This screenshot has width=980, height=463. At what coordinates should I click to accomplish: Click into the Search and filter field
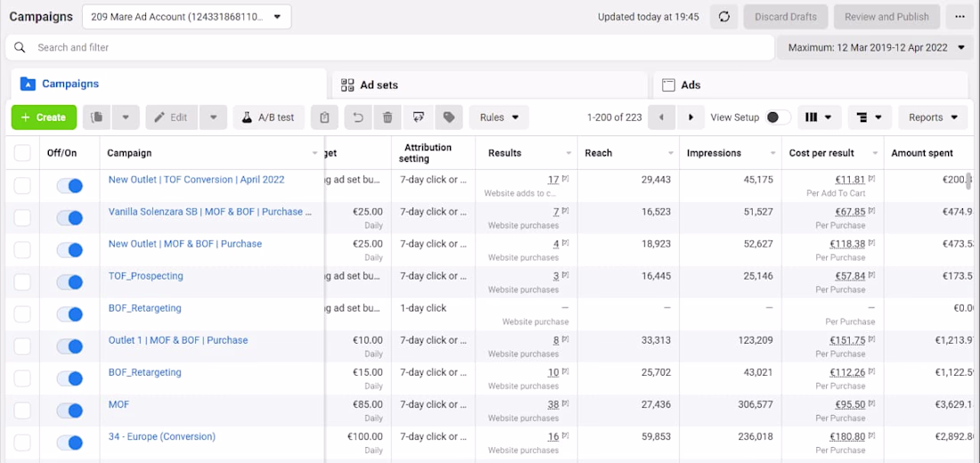pos(390,47)
